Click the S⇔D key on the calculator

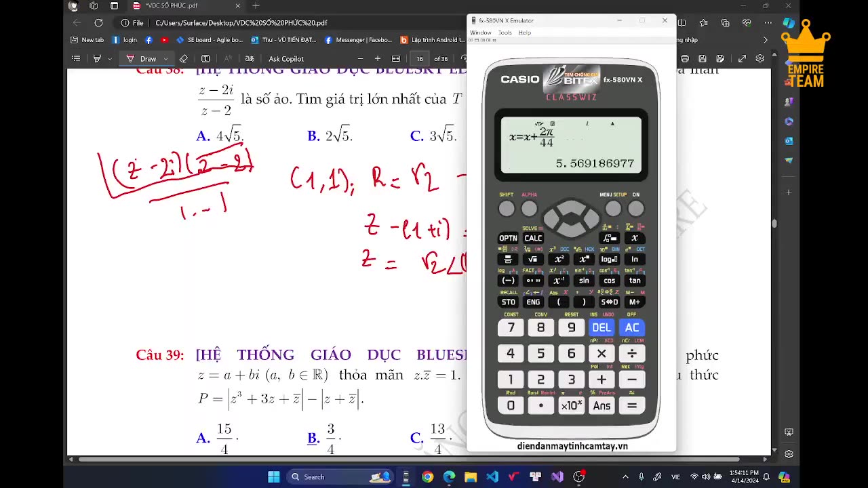pos(610,302)
